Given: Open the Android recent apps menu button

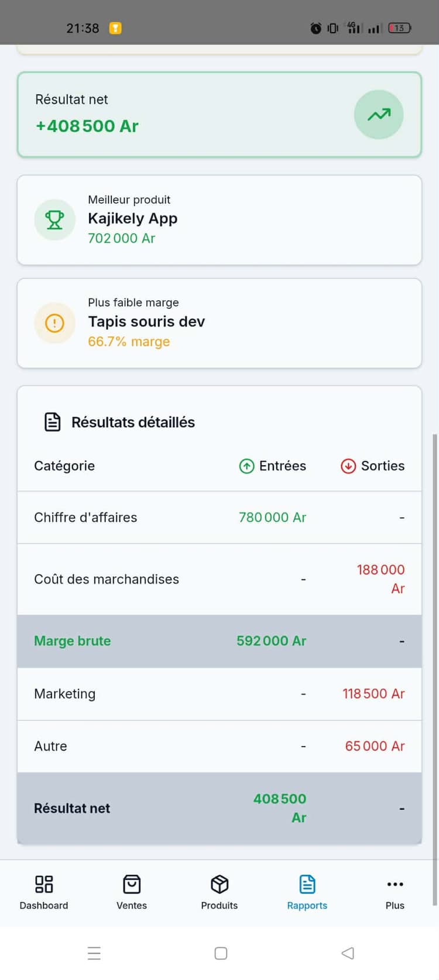Looking at the screenshot, I should click(x=94, y=953).
